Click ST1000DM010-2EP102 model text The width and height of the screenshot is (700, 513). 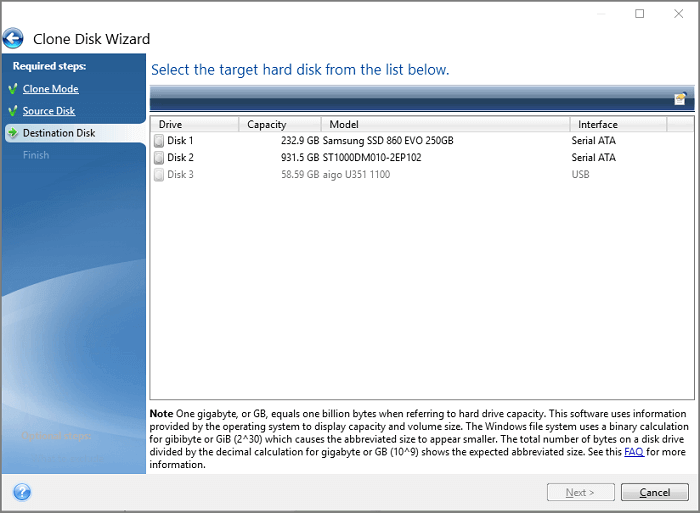click(x=372, y=158)
